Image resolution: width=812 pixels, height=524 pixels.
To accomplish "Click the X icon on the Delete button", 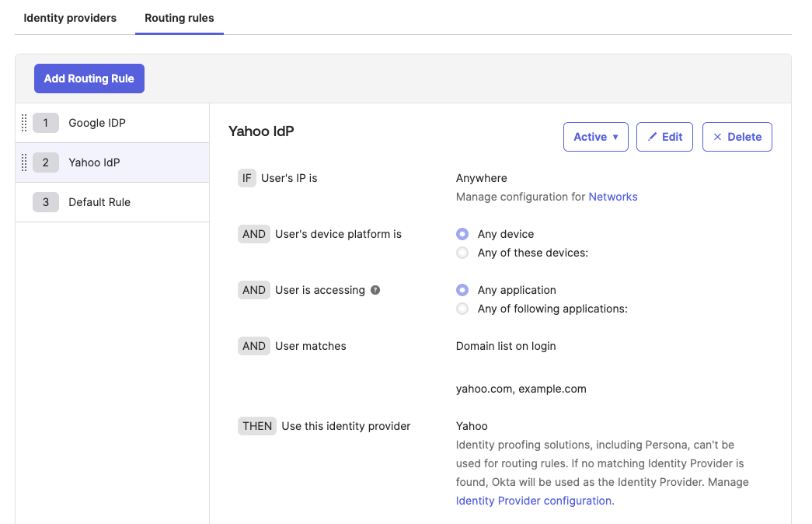I will point(717,137).
